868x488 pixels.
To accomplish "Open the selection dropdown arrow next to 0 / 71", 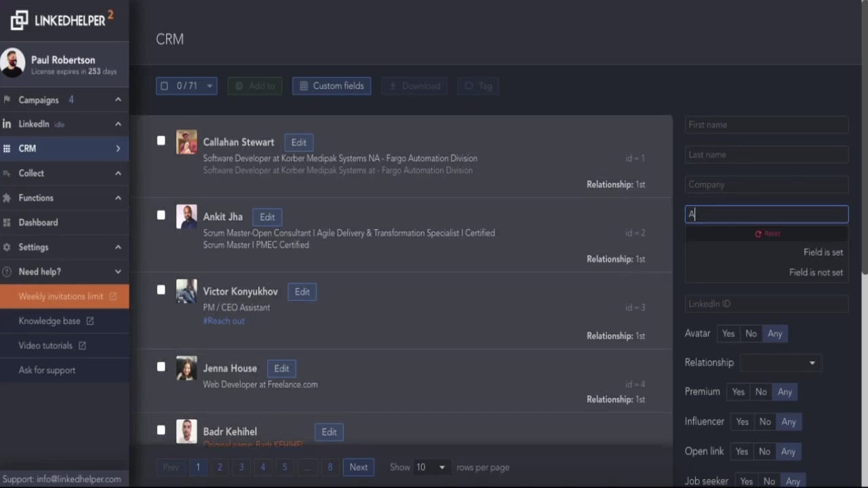I will pyautogui.click(x=210, y=86).
